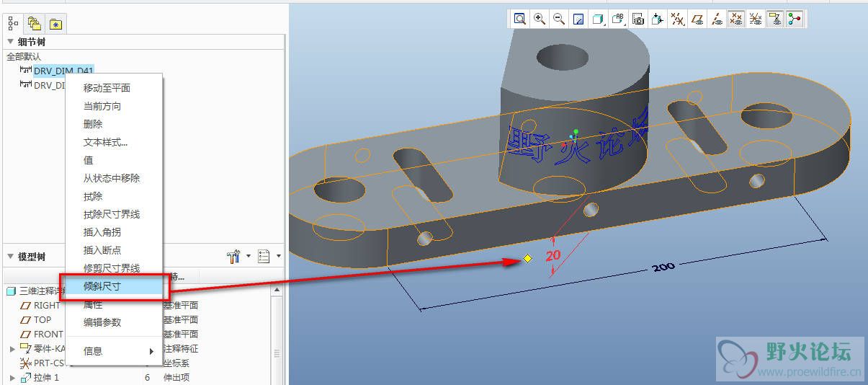Toggle coordinate system display
868x385 pixels.
click(756, 19)
